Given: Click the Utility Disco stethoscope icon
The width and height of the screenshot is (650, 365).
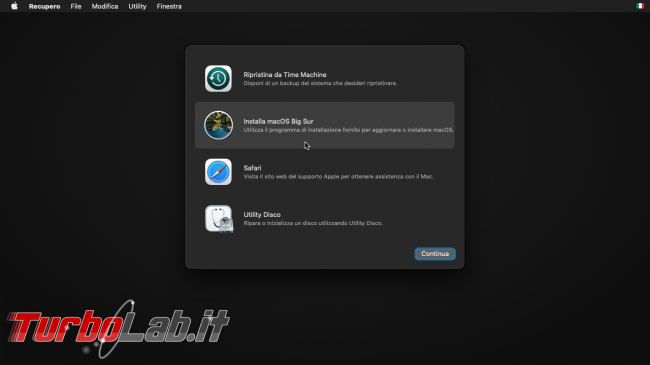Looking at the screenshot, I should [x=219, y=219].
